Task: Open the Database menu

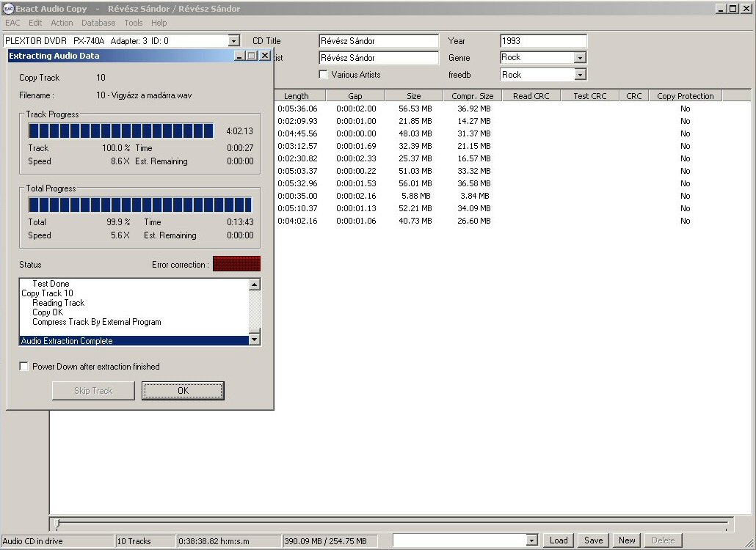Action: coord(98,23)
